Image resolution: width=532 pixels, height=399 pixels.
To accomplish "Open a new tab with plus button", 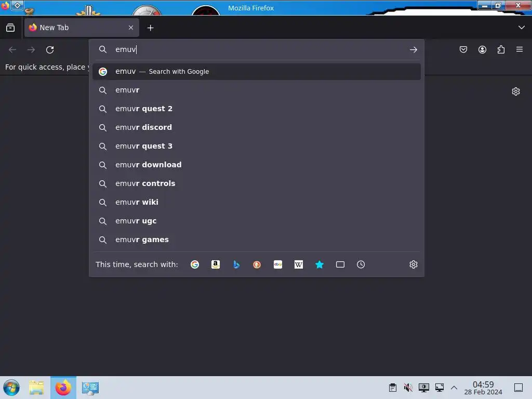I will tap(150, 28).
